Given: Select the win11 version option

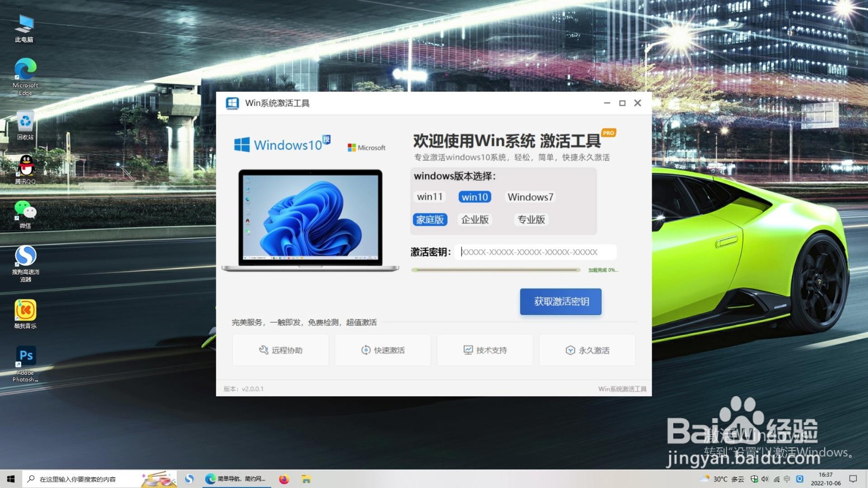Looking at the screenshot, I should 430,197.
